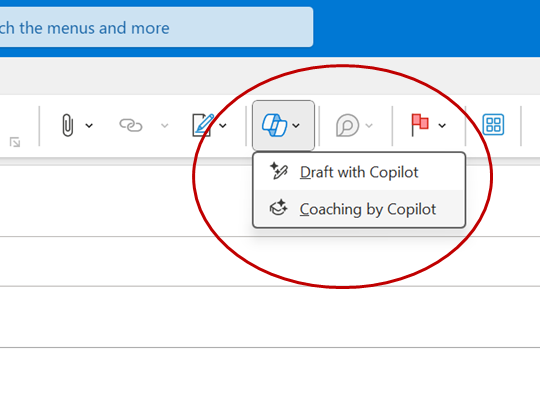Choose Coaching by Copilot menu item
Screen dimensions: 540x405
[359, 209]
